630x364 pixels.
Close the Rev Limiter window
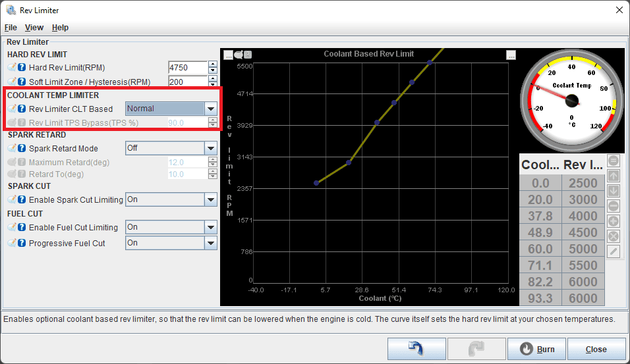tap(619, 10)
